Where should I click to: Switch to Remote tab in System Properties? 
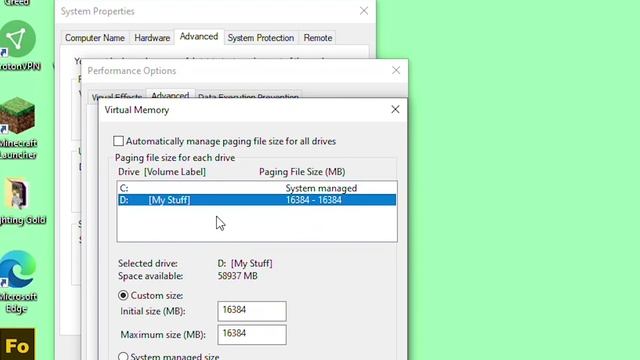pos(318,38)
